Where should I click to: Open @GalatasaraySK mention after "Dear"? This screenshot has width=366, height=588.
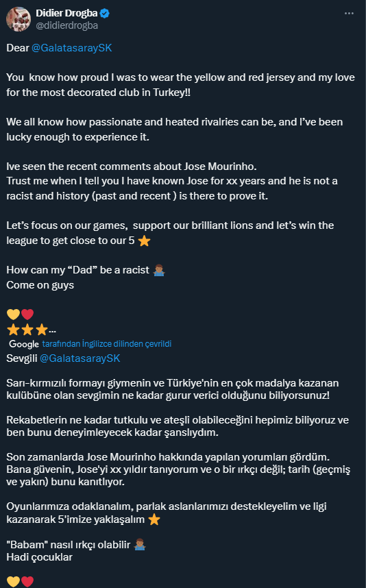click(x=72, y=48)
